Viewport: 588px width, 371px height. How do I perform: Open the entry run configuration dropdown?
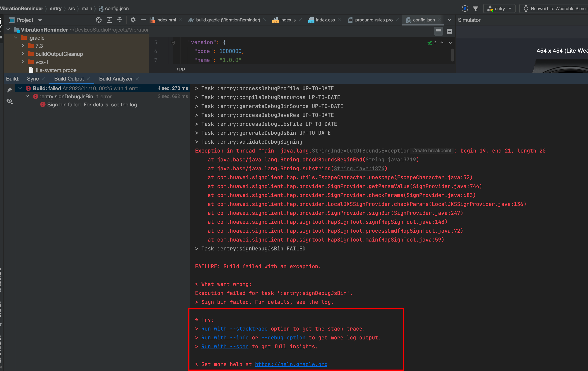499,8
